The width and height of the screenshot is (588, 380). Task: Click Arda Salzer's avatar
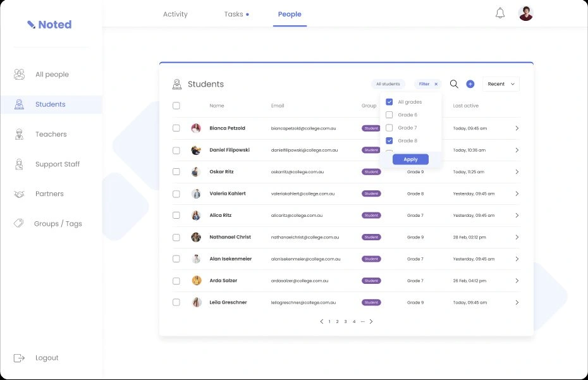click(197, 281)
